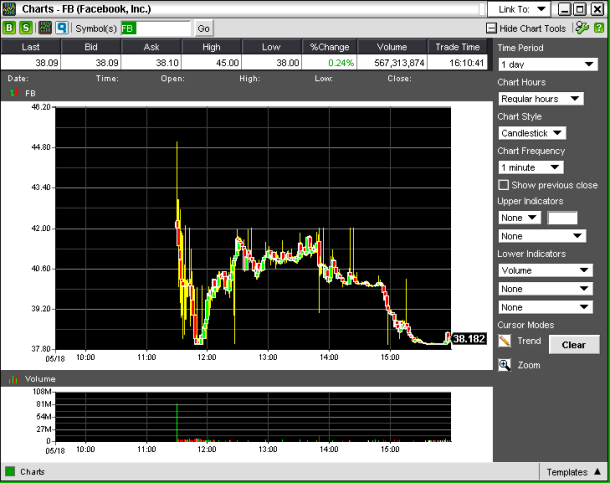Open the Lower Indicators Volume dropdown

[x=545, y=270]
